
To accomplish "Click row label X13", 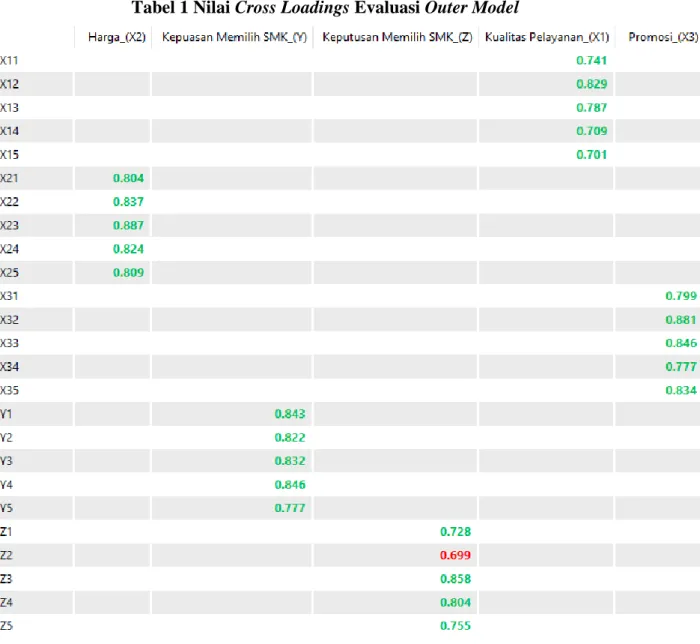I will coord(9,108).
